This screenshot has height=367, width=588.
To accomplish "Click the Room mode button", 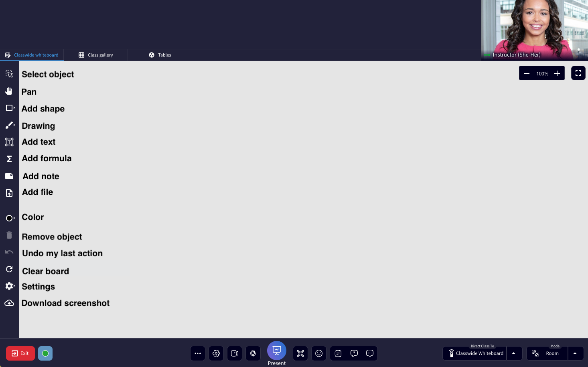I will point(547,353).
